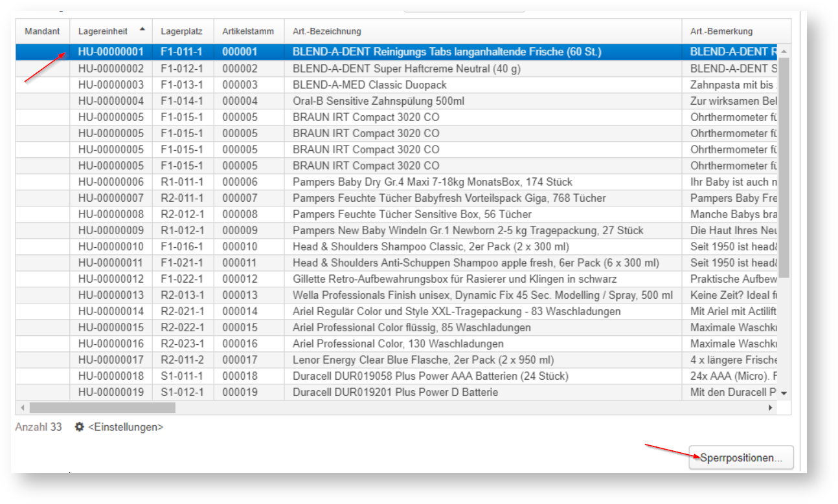Click the horizontal scrollbar right arrow
This screenshot has height=504, width=838.
coord(771,408)
